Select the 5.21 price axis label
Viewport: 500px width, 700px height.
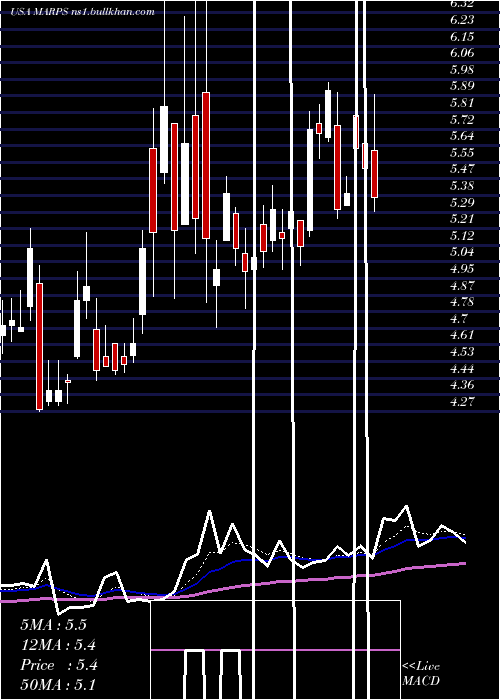pos(462,219)
